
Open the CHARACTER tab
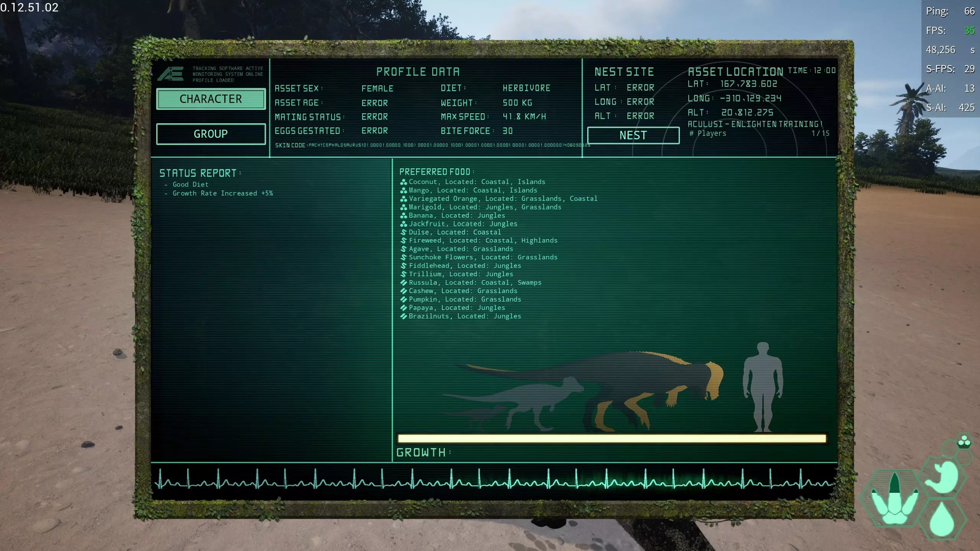coord(211,99)
